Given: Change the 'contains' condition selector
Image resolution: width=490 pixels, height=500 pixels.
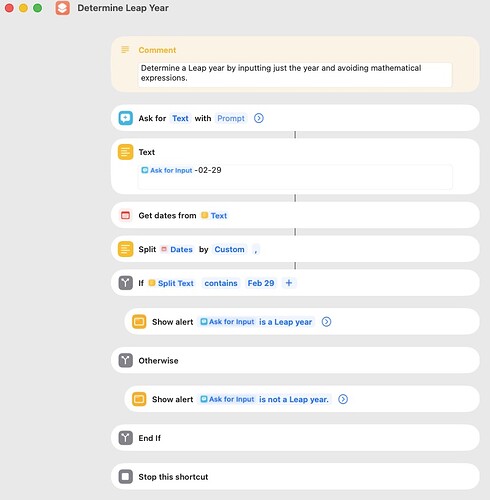Looking at the screenshot, I should (x=221, y=283).
